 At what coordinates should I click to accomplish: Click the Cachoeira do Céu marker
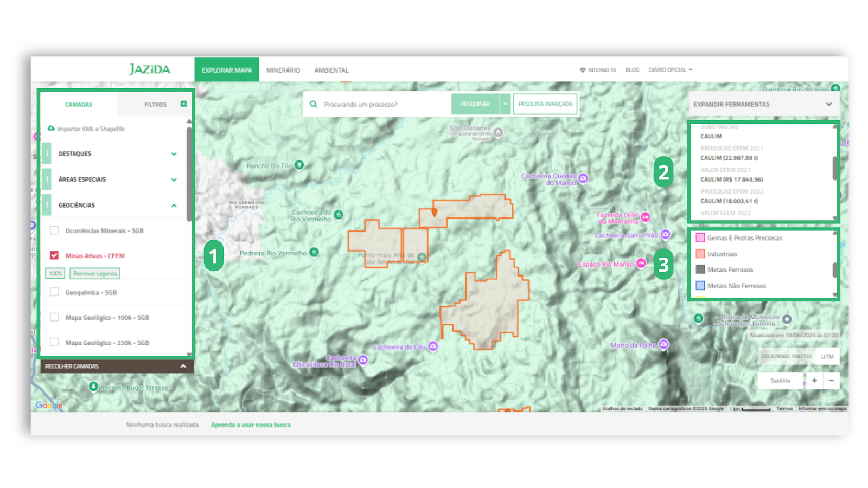(433, 346)
